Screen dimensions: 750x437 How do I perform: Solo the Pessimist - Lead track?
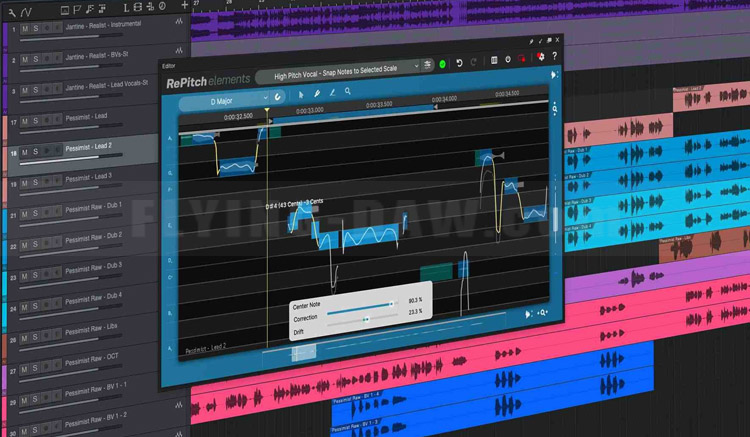pos(35,121)
